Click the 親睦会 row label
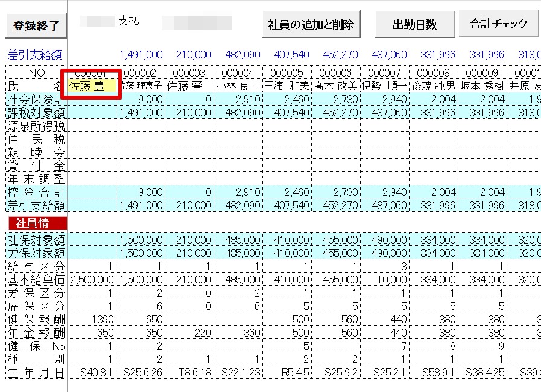The image size is (541, 392). click(x=36, y=152)
